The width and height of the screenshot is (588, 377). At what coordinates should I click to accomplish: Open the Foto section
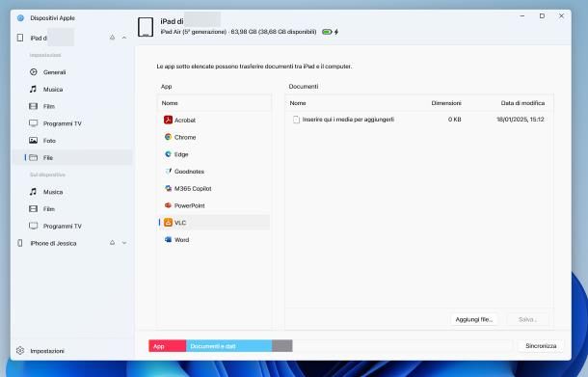tap(73, 141)
